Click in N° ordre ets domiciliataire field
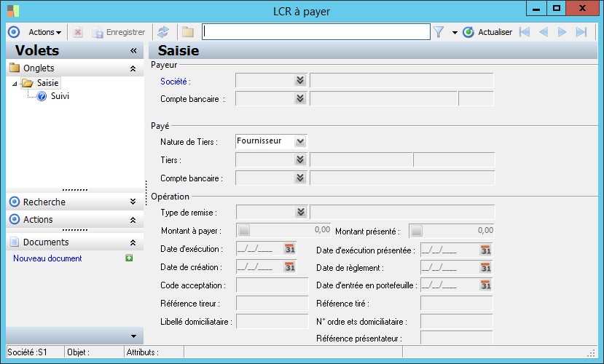This screenshot has height=364, width=604. 457,321
